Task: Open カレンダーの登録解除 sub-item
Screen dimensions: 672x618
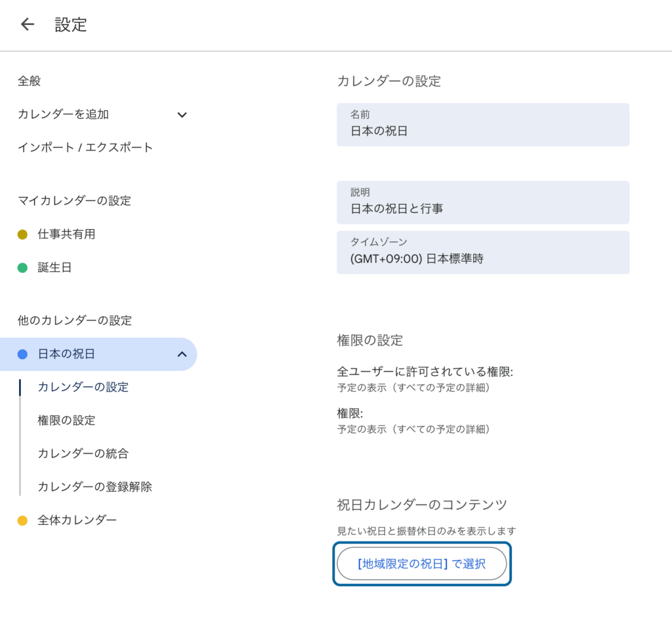Action: pyautogui.click(x=94, y=487)
